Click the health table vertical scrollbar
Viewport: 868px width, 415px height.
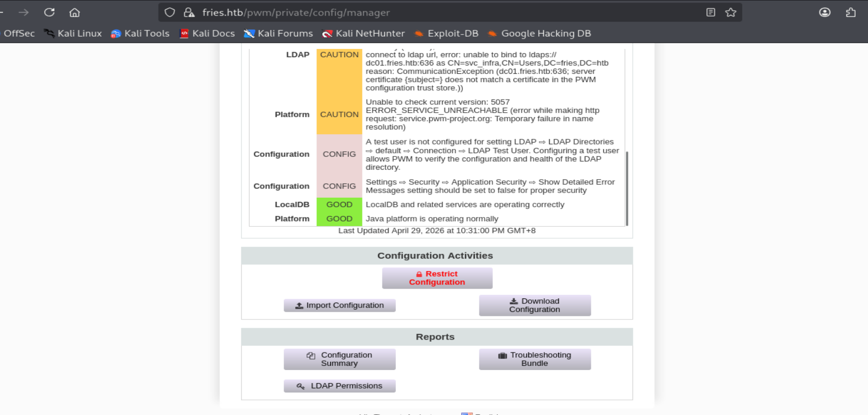626,188
